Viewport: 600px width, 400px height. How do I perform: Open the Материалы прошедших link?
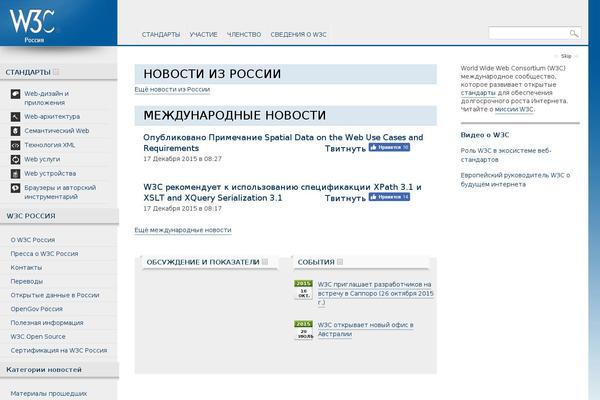click(x=49, y=393)
